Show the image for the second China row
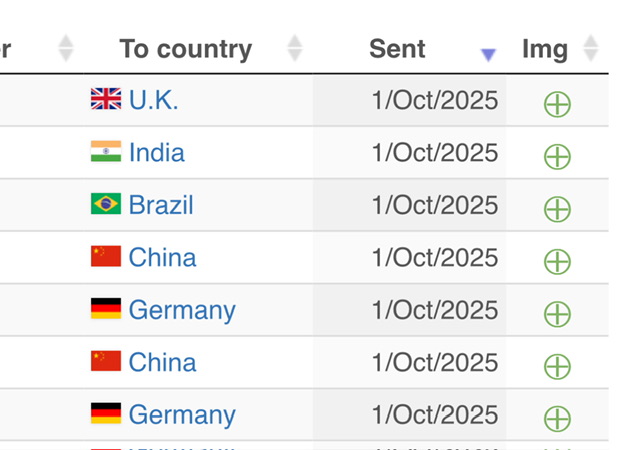Viewport: 640px width, 450px height. pyautogui.click(x=557, y=366)
